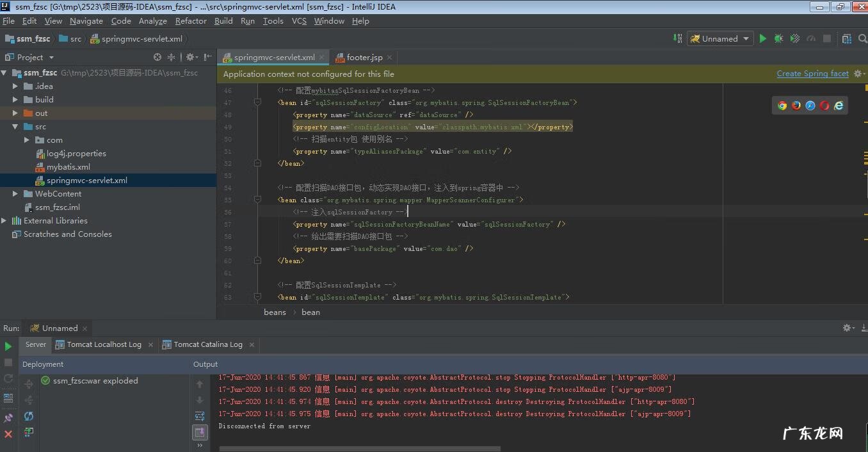Viewport: 868px width, 452px height.
Task: Open the Unnamed run configuration dropdown
Action: tap(720, 38)
